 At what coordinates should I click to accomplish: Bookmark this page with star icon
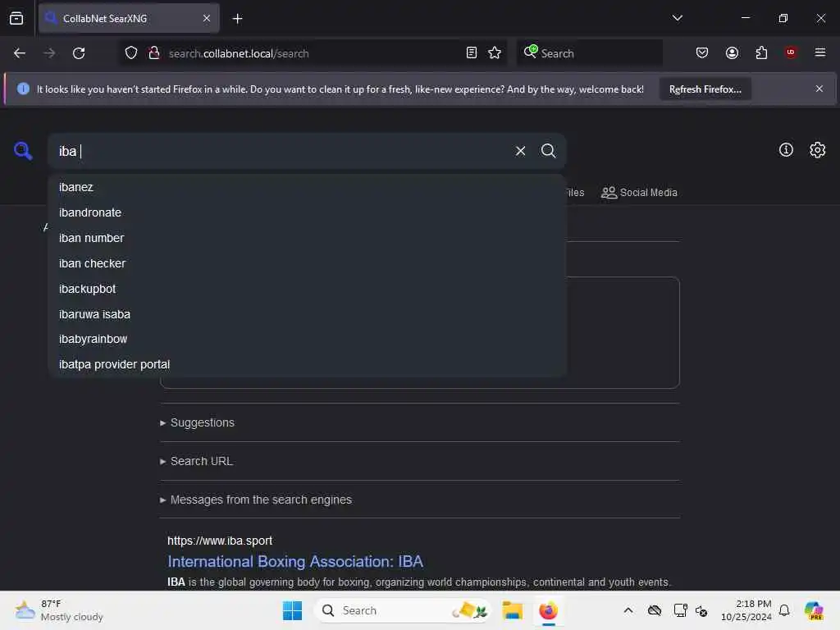495,53
